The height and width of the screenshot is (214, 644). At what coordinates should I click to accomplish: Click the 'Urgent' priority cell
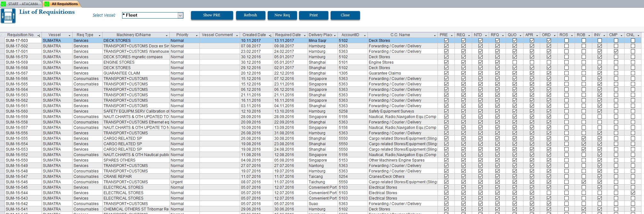(184, 182)
